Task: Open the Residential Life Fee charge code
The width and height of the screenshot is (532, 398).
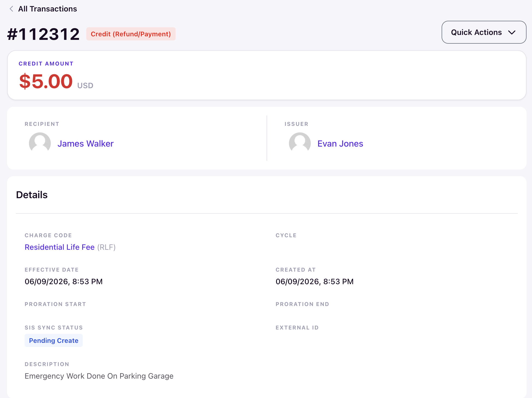Action: pos(60,247)
